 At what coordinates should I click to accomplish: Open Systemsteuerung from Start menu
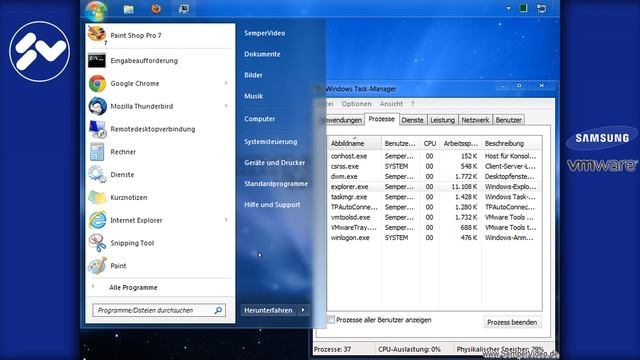[271, 142]
